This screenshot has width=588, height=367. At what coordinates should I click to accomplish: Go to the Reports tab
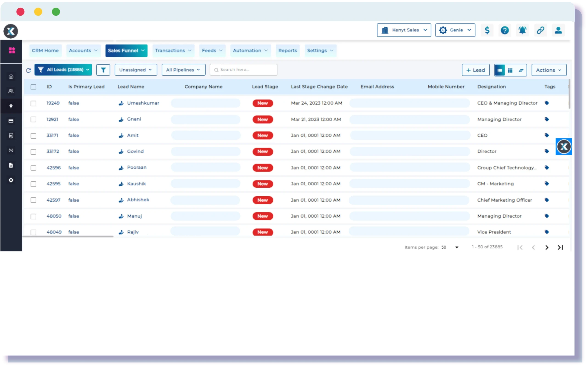coord(288,51)
